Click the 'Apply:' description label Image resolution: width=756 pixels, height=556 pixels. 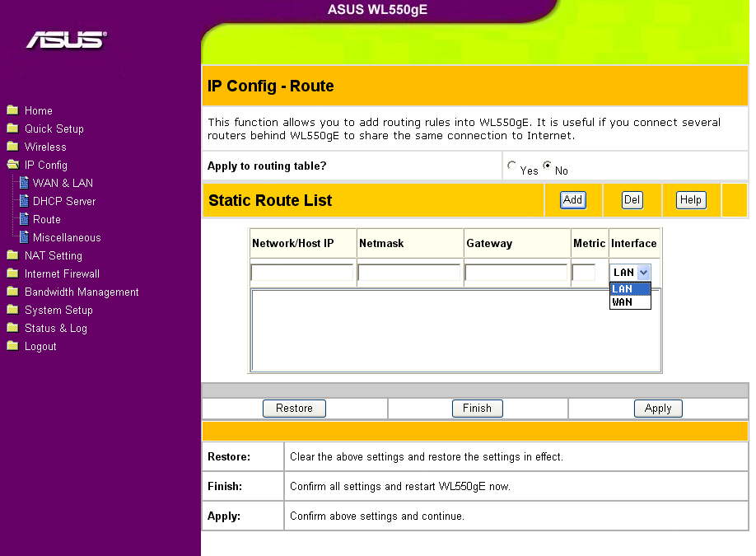pos(224,516)
